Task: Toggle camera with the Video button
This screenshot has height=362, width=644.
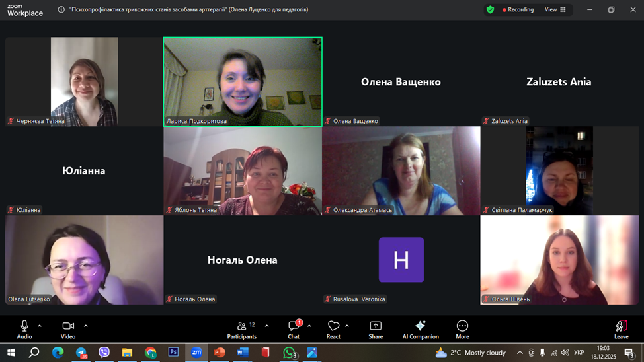Action: 68,329
